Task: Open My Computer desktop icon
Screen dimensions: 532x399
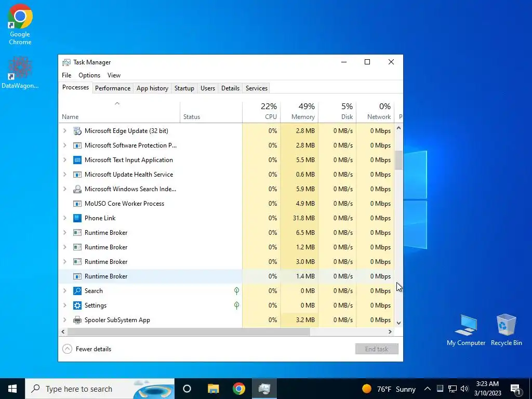Action: (x=466, y=330)
